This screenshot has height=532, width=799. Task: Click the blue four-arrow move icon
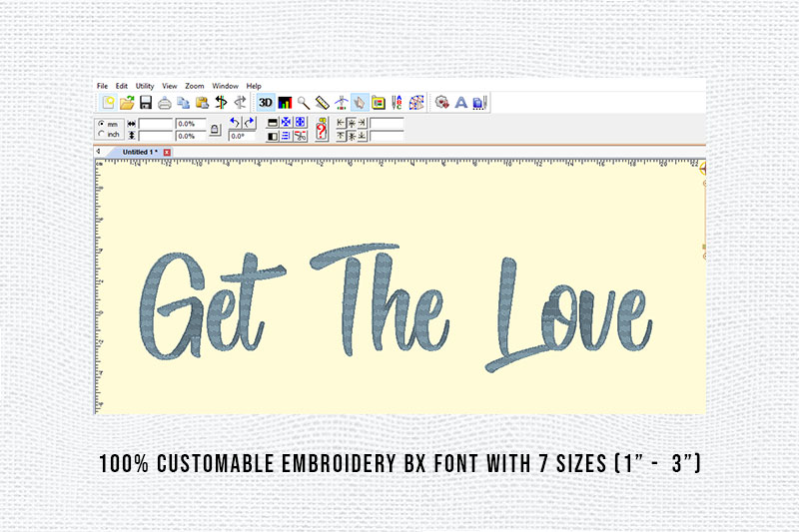287,123
